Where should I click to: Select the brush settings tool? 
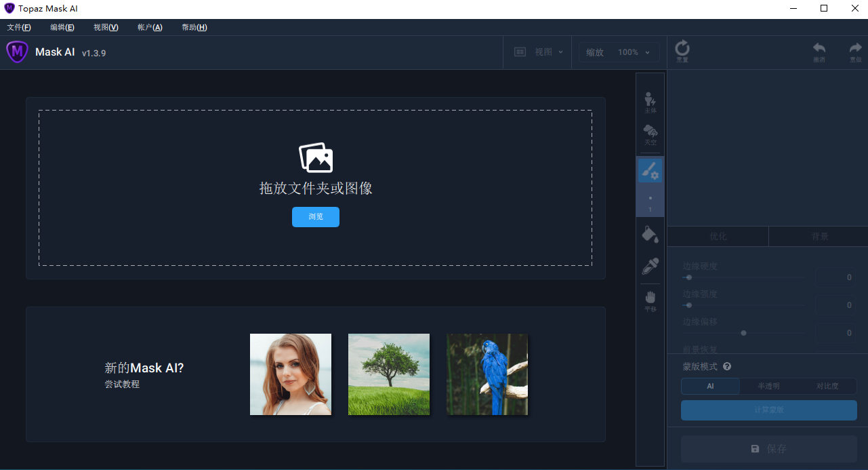650,171
